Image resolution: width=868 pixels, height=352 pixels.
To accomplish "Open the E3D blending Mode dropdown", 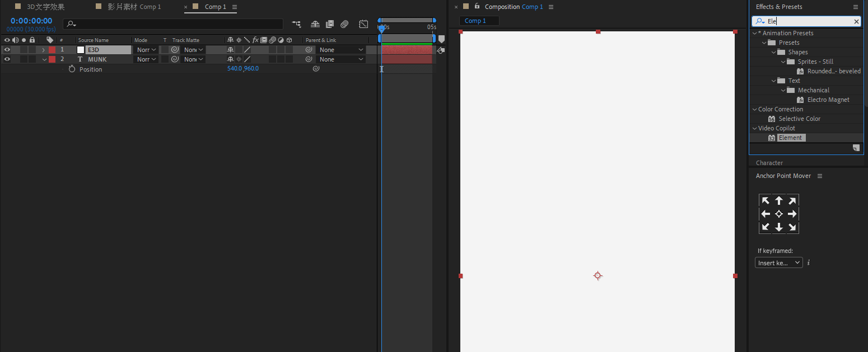I will (x=146, y=50).
